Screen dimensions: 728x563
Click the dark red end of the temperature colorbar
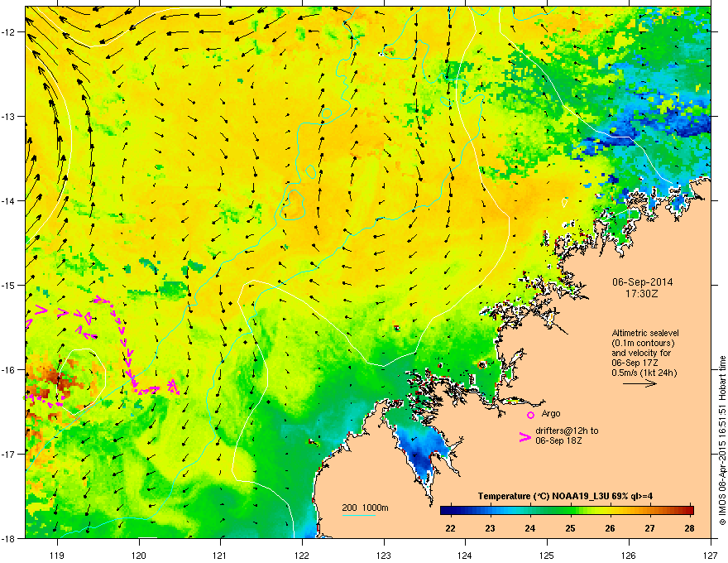689,510
